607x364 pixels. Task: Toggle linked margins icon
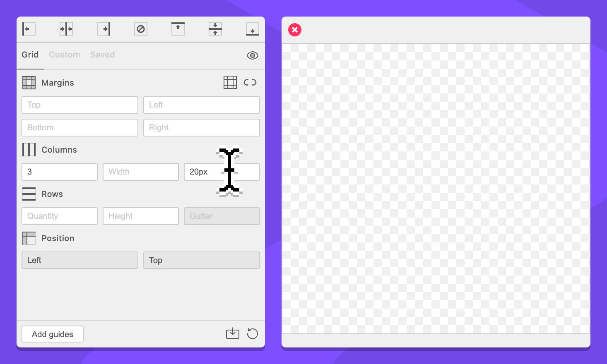click(x=250, y=82)
